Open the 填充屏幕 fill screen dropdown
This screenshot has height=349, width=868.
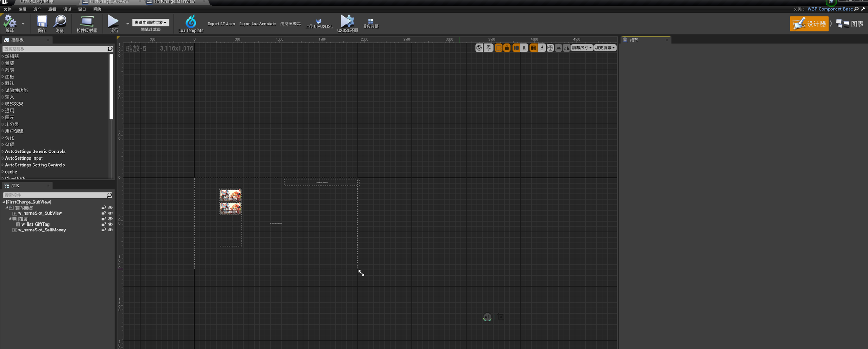pyautogui.click(x=605, y=47)
